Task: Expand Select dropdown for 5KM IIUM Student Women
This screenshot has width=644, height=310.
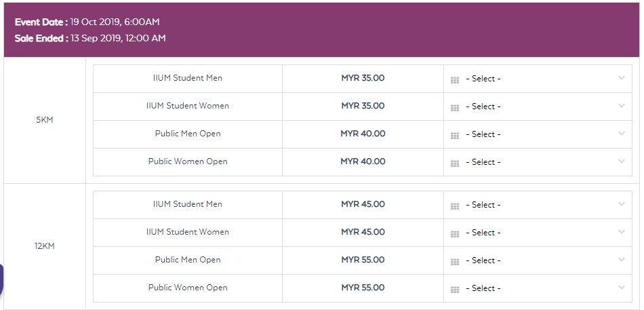Action: [x=539, y=106]
